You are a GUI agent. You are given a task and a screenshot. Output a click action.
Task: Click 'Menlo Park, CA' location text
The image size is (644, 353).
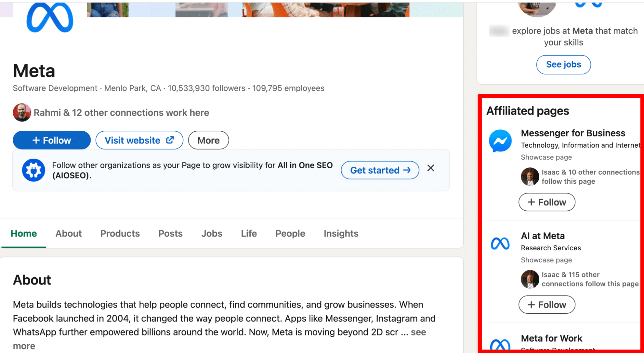(132, 88)
